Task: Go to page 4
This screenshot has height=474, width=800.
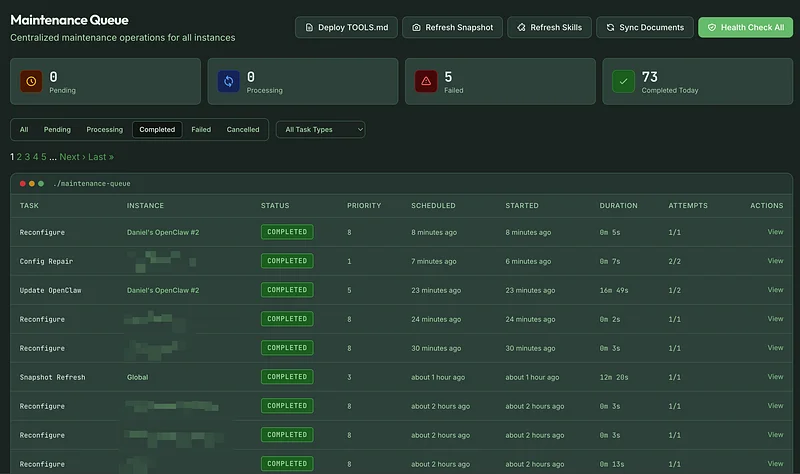Action: 35,157
